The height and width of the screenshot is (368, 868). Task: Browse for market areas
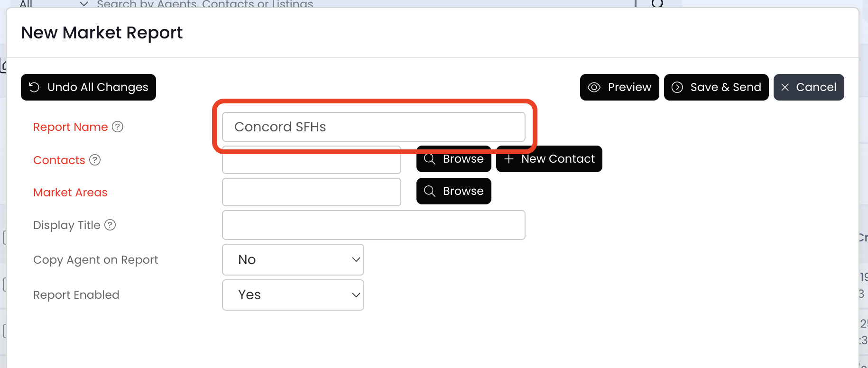point(453,191)
